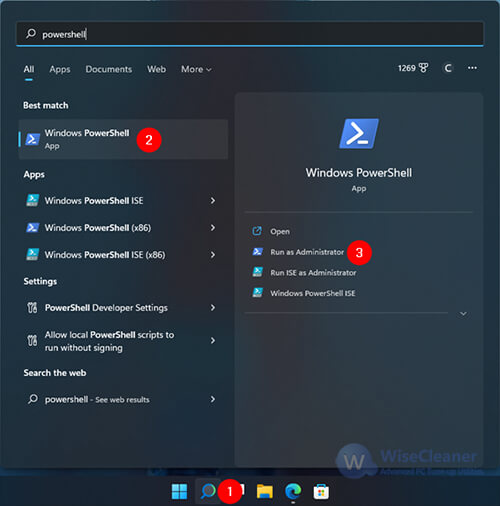
Task: Click the Windows PowerShell (x86) app icon
Action: [x=32, y=228]
